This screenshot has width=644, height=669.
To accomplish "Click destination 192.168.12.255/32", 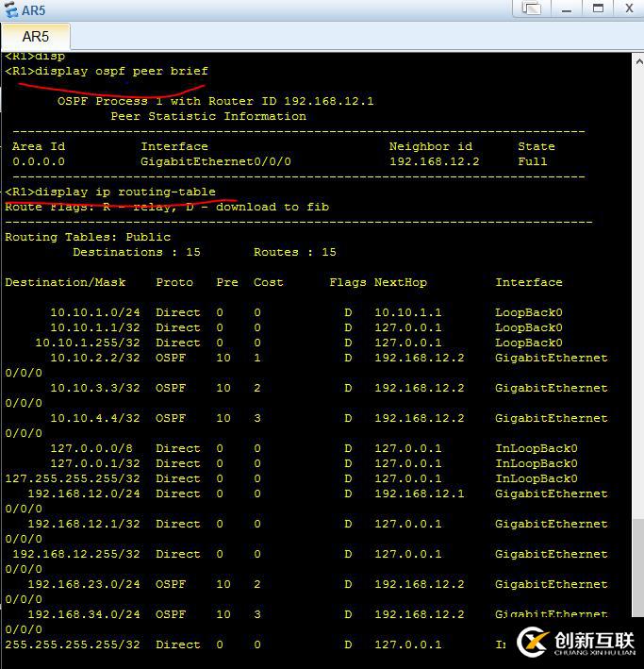I will [76, 554].
